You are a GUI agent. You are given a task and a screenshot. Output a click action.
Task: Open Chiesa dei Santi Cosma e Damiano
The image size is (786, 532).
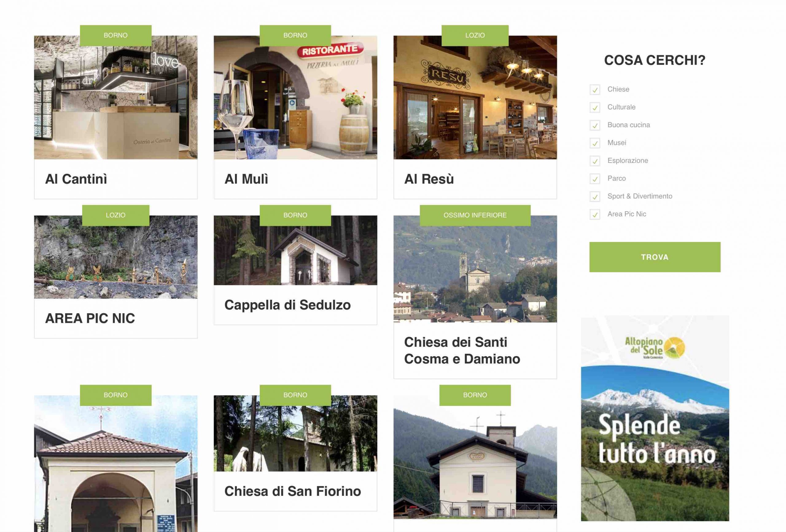462,350
